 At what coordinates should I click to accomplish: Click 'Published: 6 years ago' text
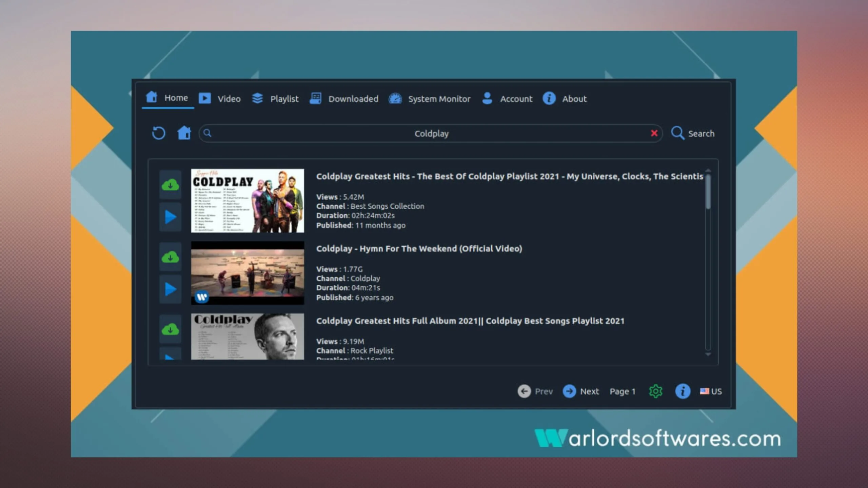(355, 298)
